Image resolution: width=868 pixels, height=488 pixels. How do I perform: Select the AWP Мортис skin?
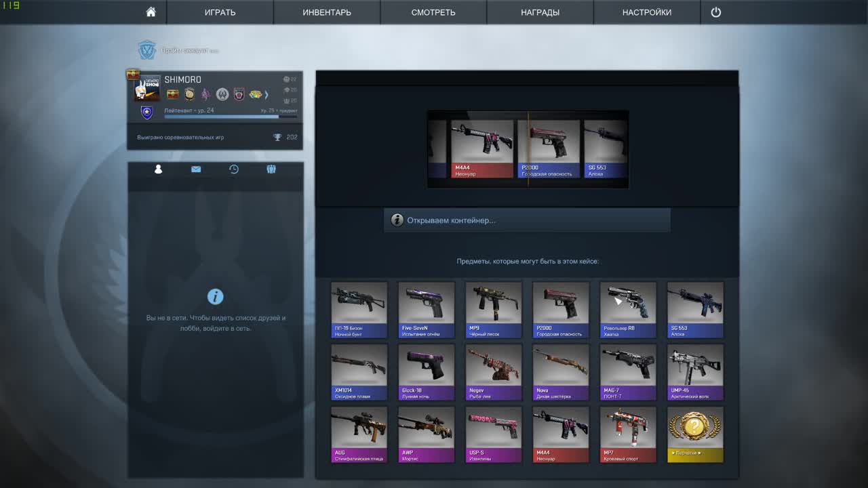click(427, 434)
